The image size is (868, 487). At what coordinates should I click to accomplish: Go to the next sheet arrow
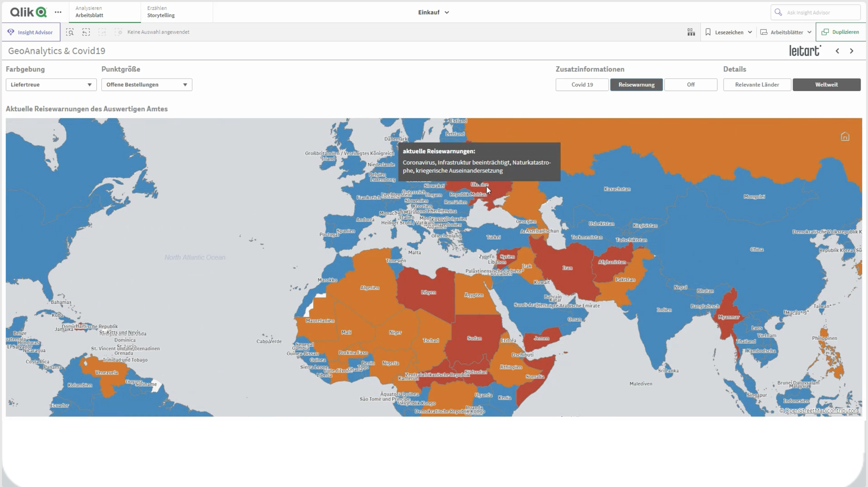(x=851, y=51)
